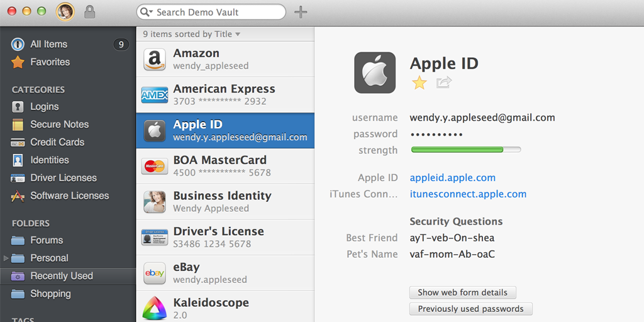Click the share arrow icon under Apple ID
Viewport: 644px width, 322px height.
pos(444,82)
